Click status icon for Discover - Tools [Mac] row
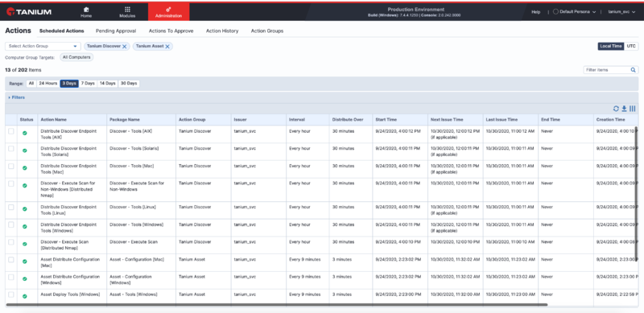This screenshot has height=313, width=644. 25,167
